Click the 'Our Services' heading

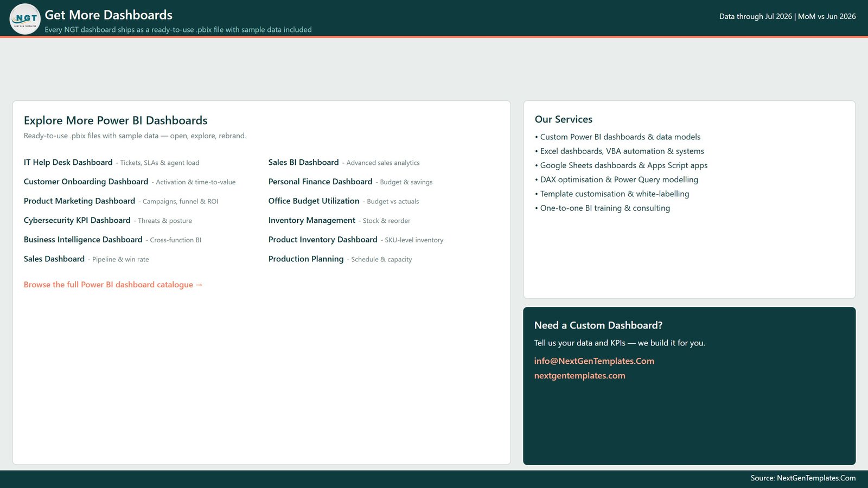click(564, 119)
